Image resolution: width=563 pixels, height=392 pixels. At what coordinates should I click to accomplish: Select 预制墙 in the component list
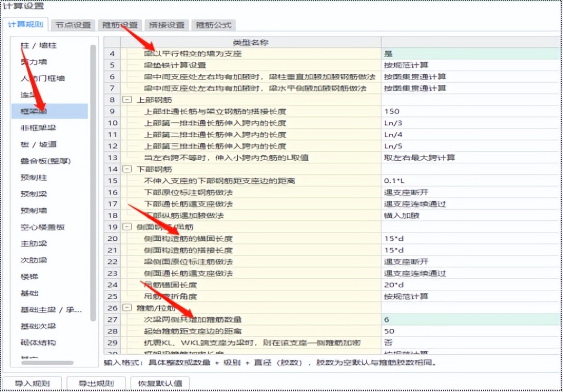[34, 210]
